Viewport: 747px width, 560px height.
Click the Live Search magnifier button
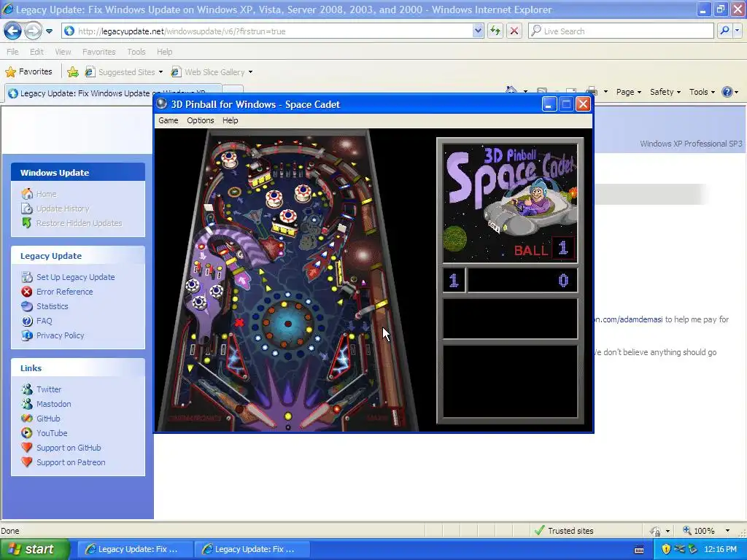(724, 31)
